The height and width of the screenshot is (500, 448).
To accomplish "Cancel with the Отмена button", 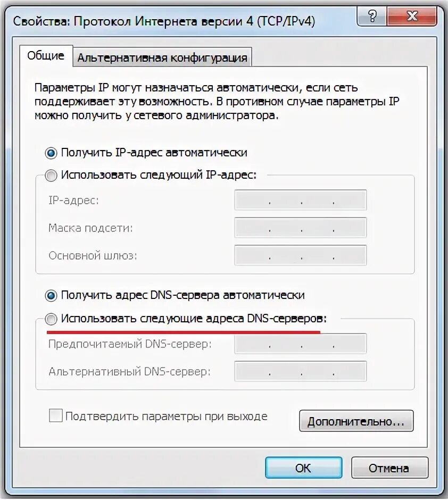I will coord(389,468).
